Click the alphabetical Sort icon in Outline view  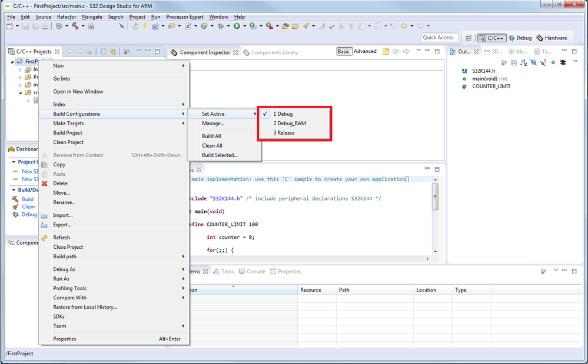[523, 62]
